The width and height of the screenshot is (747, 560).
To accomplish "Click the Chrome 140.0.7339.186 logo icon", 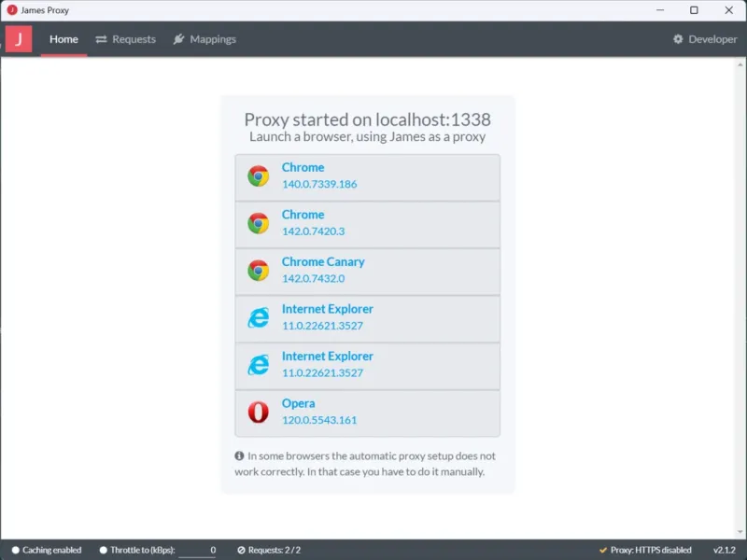I will [259, 176].
